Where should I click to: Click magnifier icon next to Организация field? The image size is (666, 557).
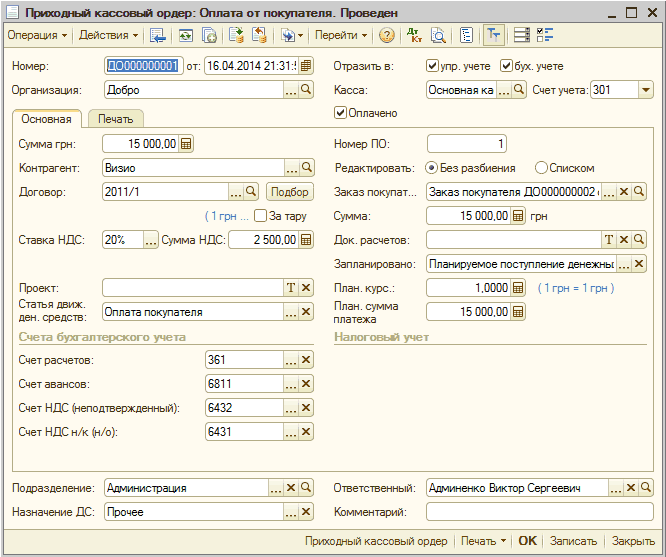click(x=306, y=90)
